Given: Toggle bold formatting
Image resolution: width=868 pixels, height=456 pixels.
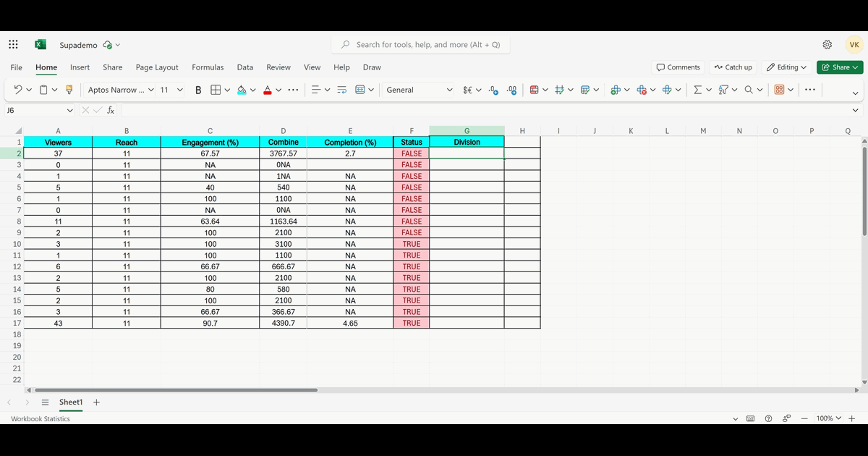Looking at the screenshot, I should click(x=198, y=90).
